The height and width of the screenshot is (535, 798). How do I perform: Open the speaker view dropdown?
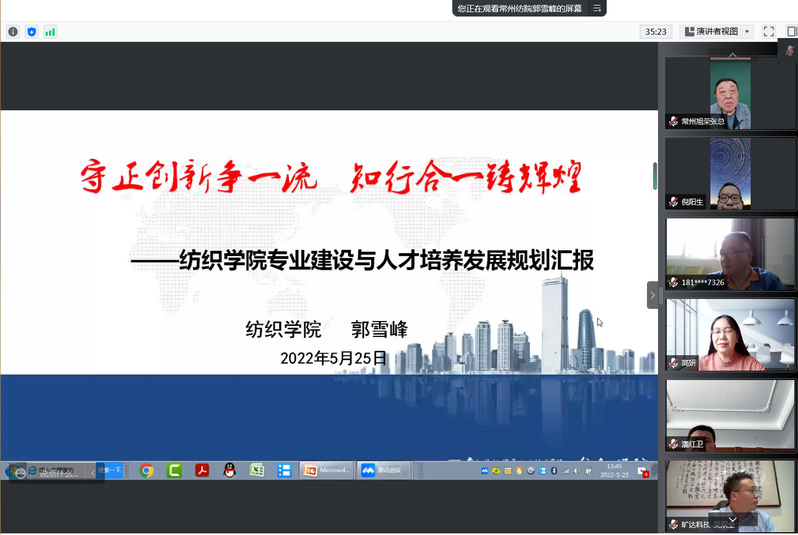coord(717,32)
